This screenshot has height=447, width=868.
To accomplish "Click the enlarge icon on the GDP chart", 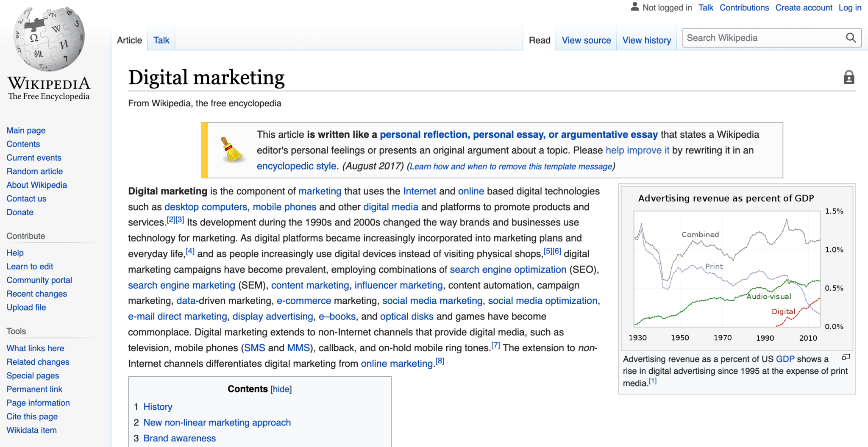I will [845, 358].
